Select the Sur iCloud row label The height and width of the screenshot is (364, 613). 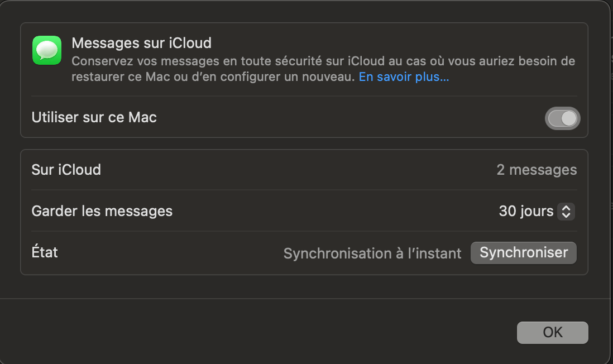point(66,170)
